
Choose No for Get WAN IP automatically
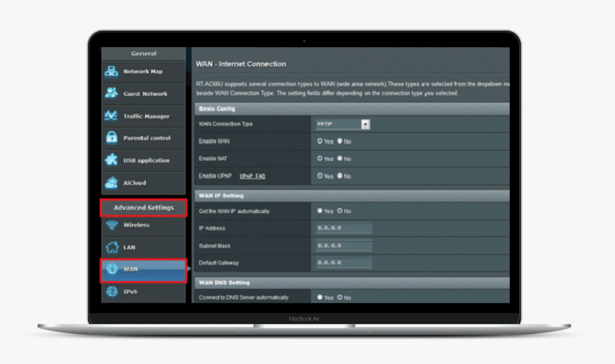click(x=340, y=211)
